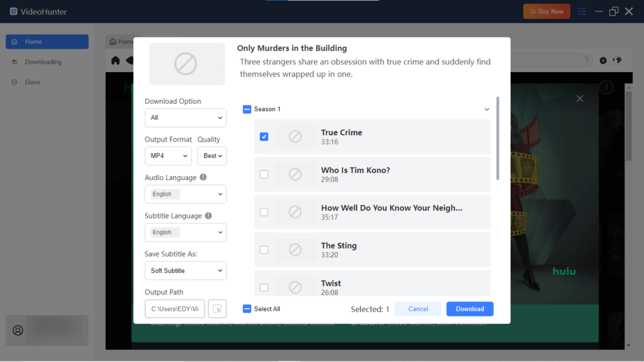Screen dimensions: 644x362
Task: Minimize the VideoHunter window
Action: coord(599,11)
